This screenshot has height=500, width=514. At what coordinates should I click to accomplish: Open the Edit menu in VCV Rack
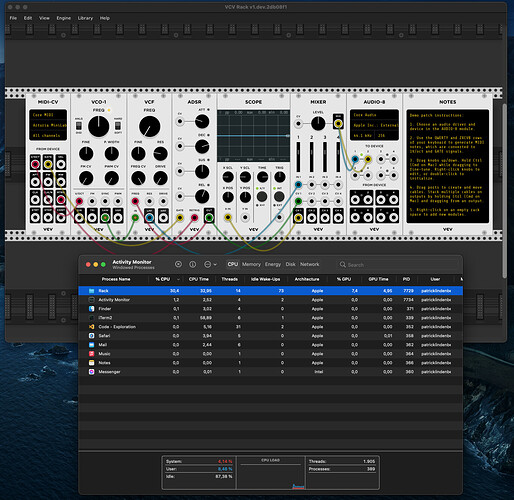[x=28, y=18]
